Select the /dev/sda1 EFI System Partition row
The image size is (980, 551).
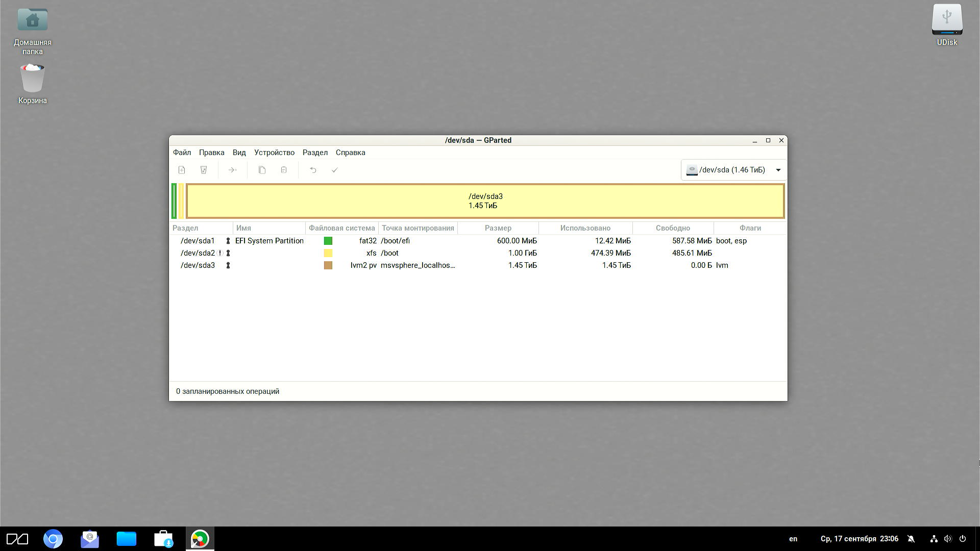pyautogui.click(x=269, y=241)
